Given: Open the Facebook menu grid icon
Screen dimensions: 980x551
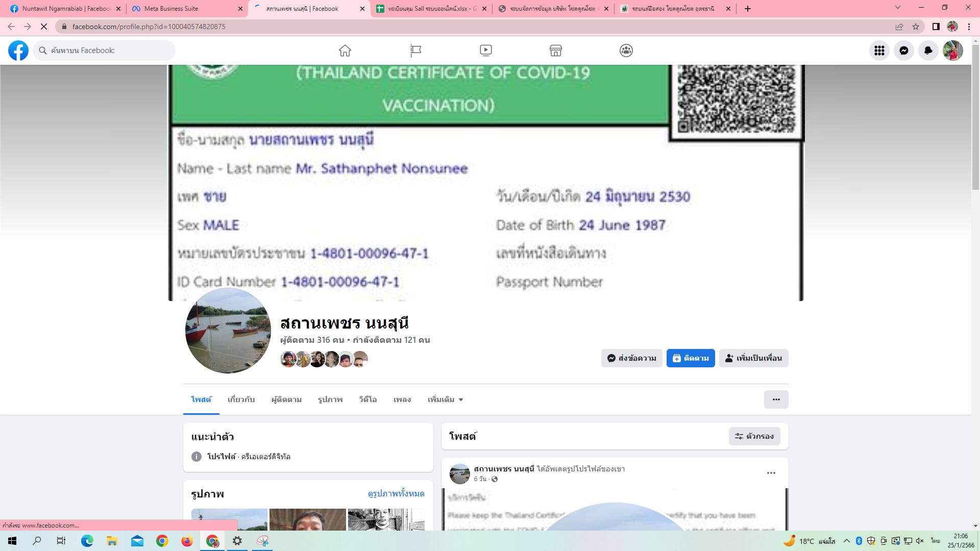Looking at the screenshot, I should pos(879,51).
